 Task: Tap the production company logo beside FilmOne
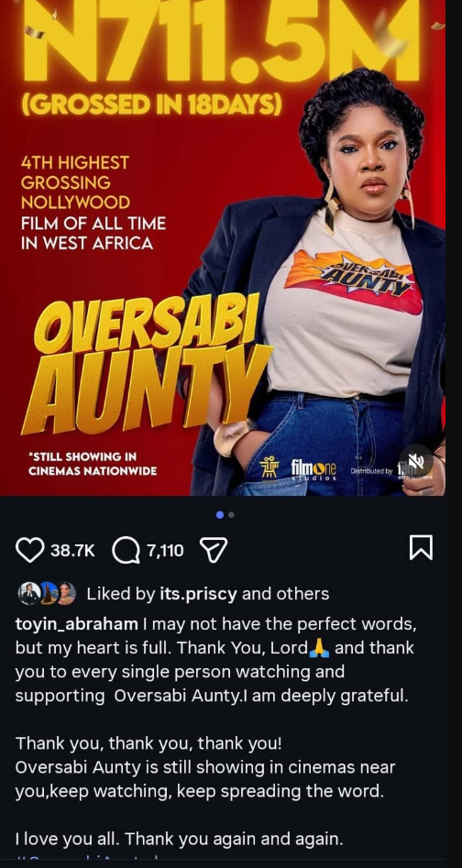tap(269, 468)
